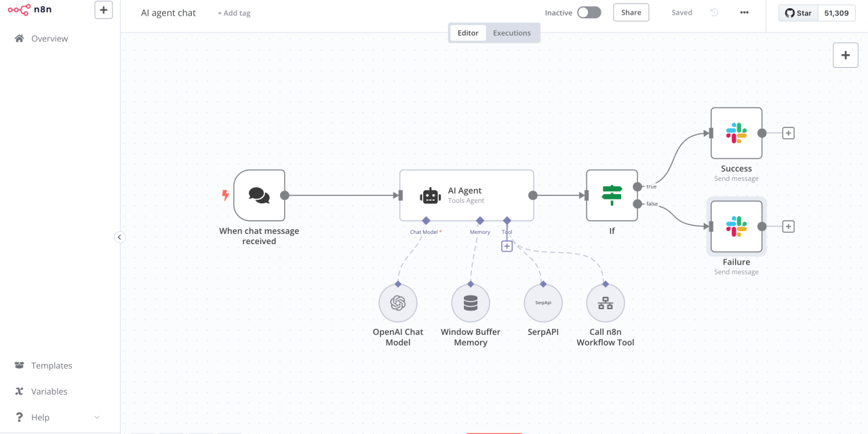Select the If node
The width and height of the screenshot is (868, 434).
click(x=611, y=195)
